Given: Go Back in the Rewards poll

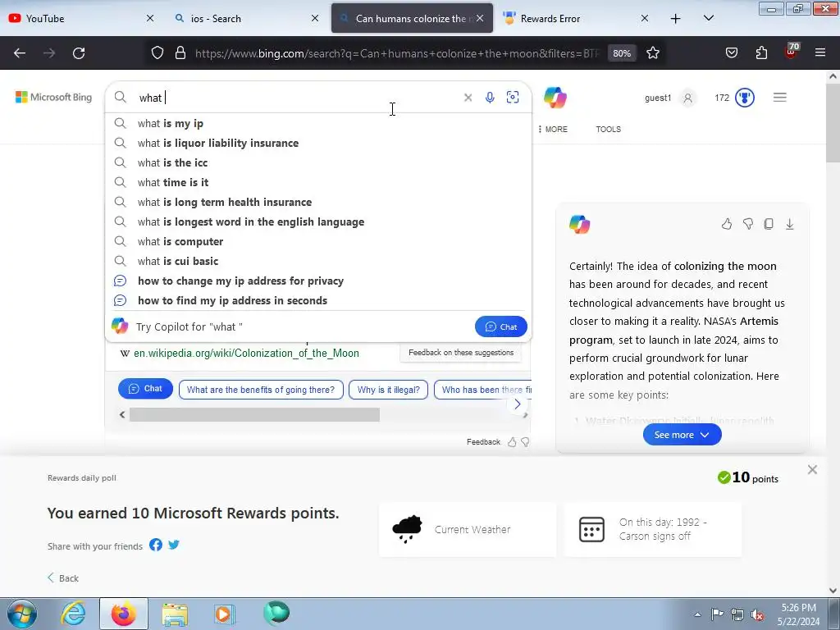Looking at the screenshot, I should coord(62,578).
